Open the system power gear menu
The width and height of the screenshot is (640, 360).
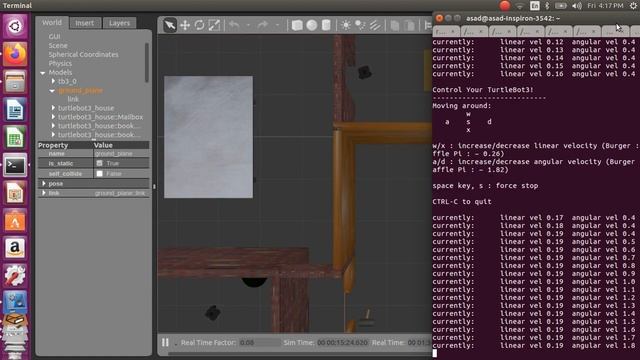[633, 6]
